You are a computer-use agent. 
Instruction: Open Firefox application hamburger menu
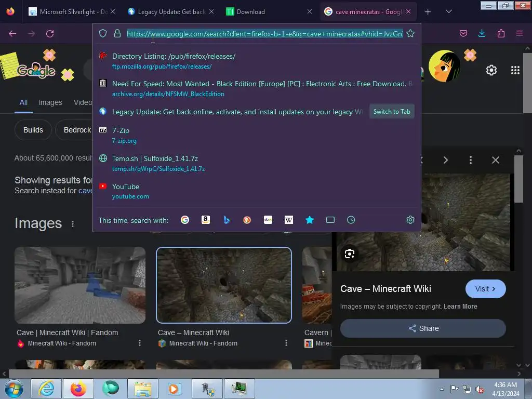520,33
